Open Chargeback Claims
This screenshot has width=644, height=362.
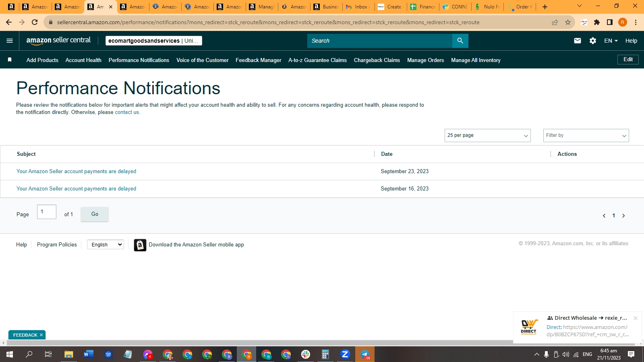point(377,60)
